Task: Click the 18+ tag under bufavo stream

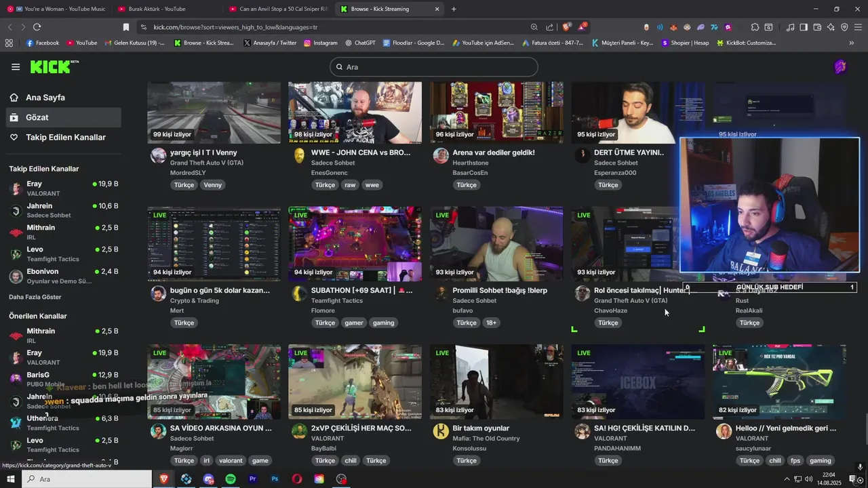Action: (492, 323)
